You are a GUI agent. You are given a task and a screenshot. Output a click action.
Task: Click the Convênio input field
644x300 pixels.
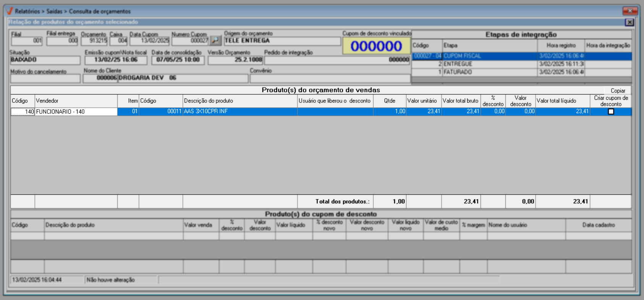click(330, 78)
